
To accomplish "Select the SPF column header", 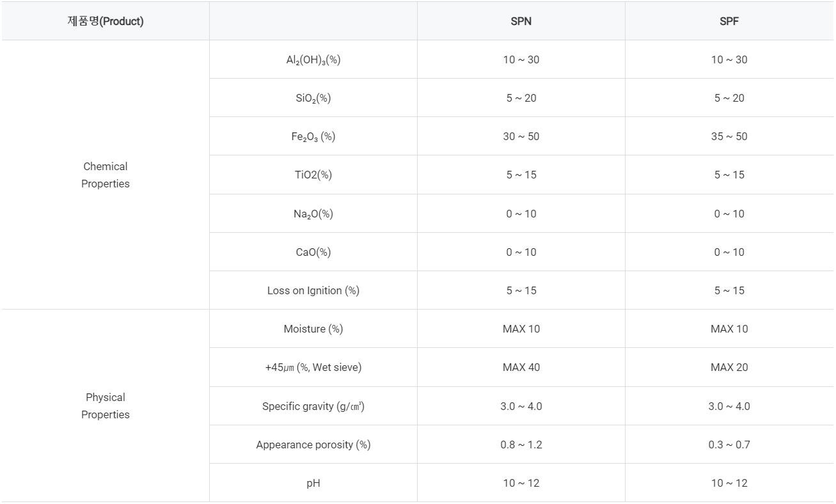I will click(x=729, y=21).
